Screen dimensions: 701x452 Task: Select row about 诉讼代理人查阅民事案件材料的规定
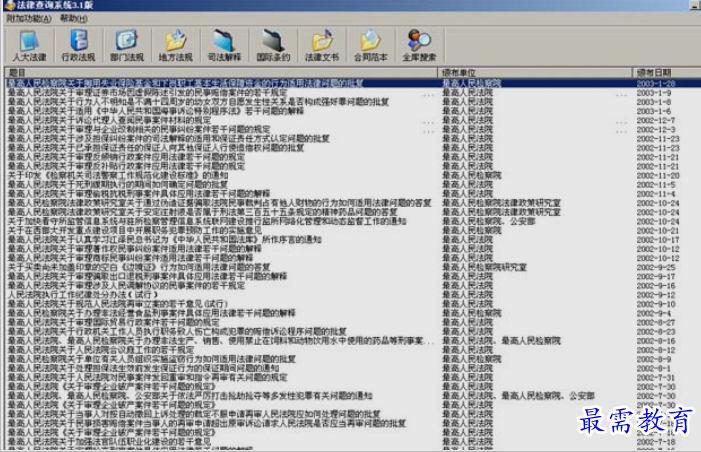coord(352,120)
